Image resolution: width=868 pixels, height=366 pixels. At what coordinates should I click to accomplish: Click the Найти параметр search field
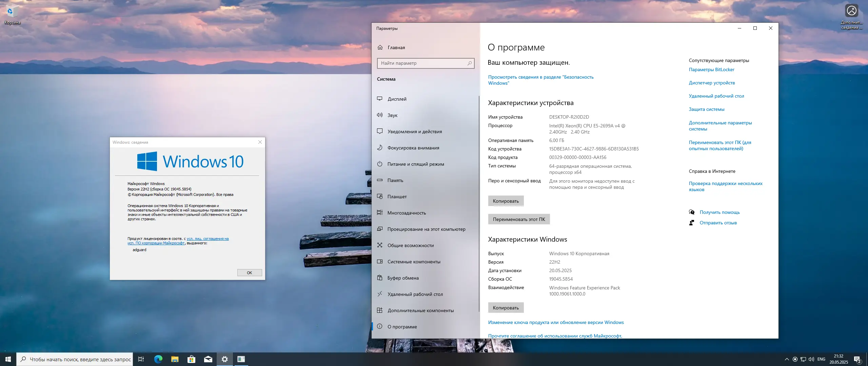[x=426, y=63]
